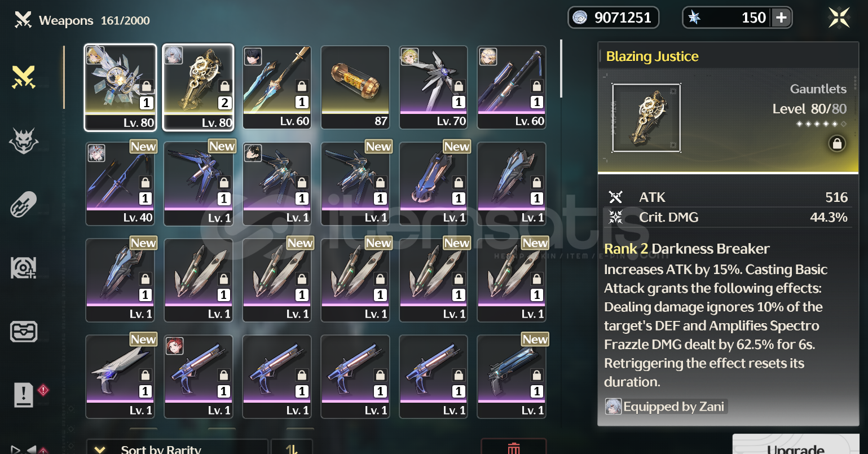Add more Astrite with plus button
Image resolution: width=868 pixels, height=454 pixels.
[781, 18]
